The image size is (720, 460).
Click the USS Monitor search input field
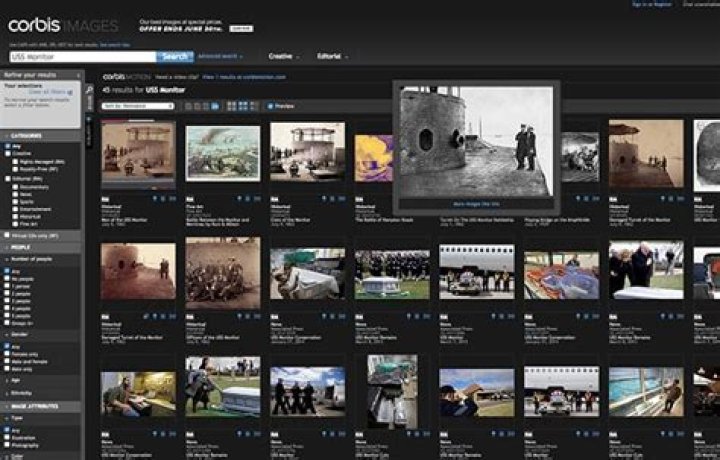click(x=83, y=56)
